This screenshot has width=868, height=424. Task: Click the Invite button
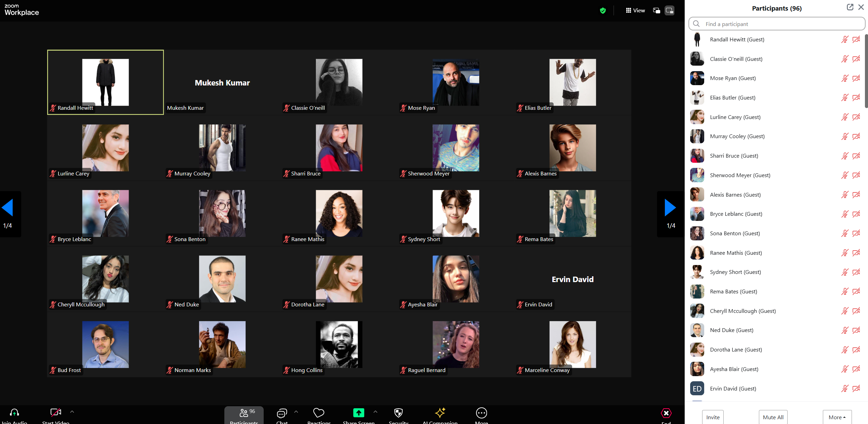pos(712,417)
